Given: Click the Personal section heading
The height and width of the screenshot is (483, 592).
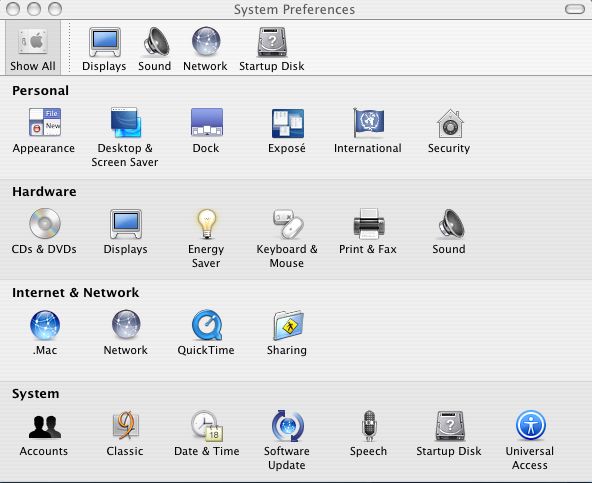Looking at the screenshot, I should click(x=40, y=91).
